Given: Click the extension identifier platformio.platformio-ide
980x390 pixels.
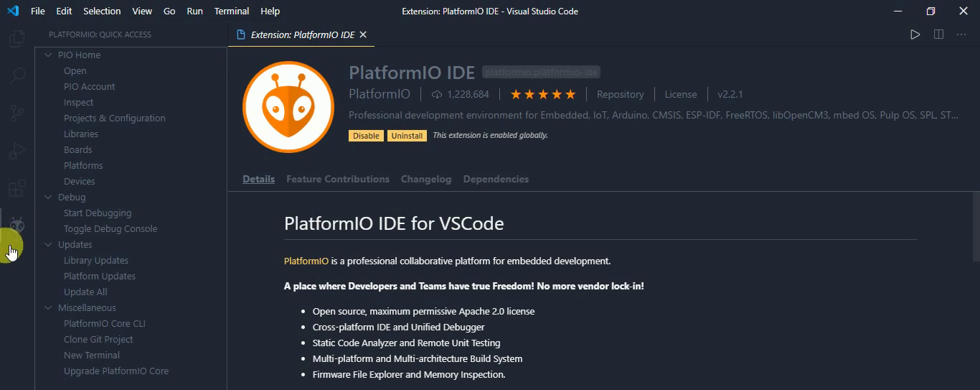Looking at the screenshot, I should point(542,72).
